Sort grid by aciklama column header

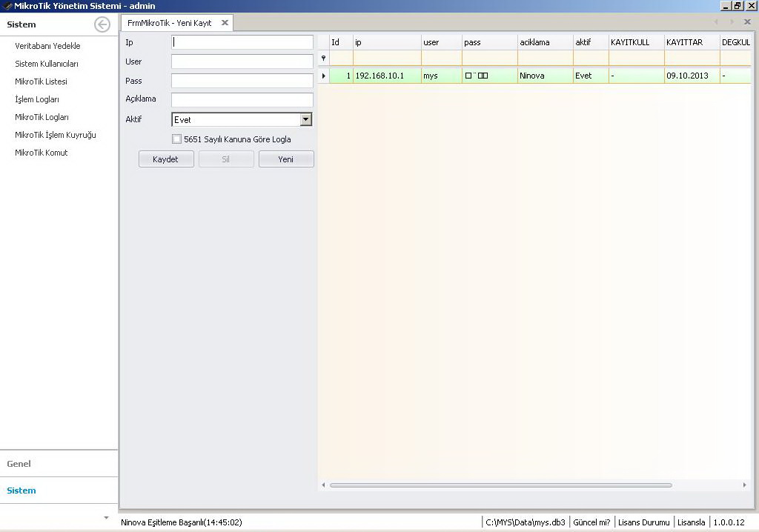click(x=546, y=42)
